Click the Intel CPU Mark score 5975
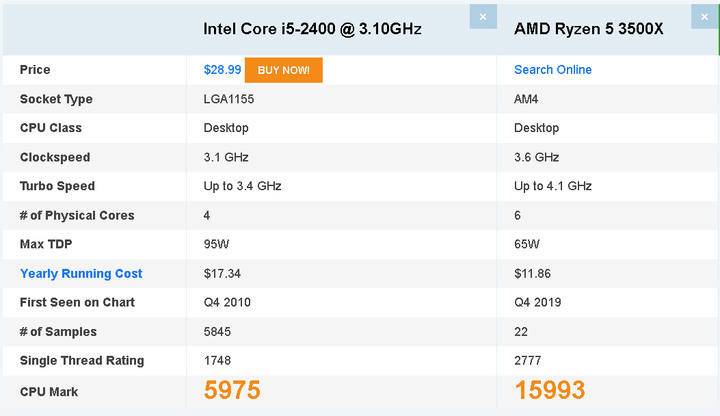This screenshot has width=720, height=416. pos(232,390)
